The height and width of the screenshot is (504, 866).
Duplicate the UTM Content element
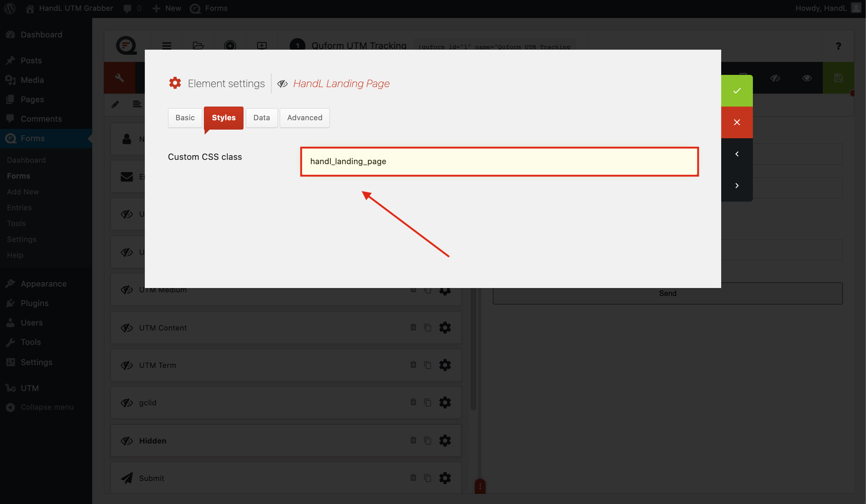coord(428,328)
